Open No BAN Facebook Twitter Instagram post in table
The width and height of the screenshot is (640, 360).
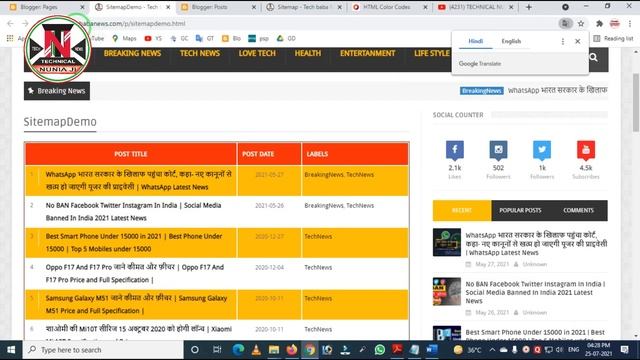click(x=133, y=211)
